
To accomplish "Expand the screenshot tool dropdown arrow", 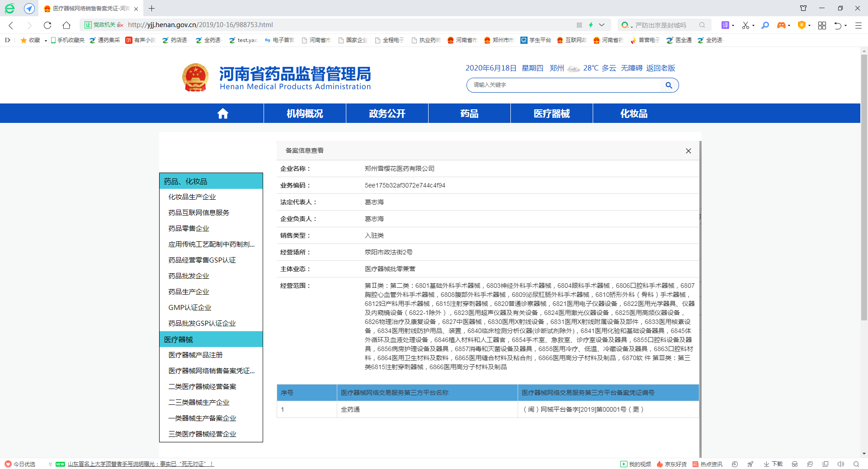I will click(754, 25).
